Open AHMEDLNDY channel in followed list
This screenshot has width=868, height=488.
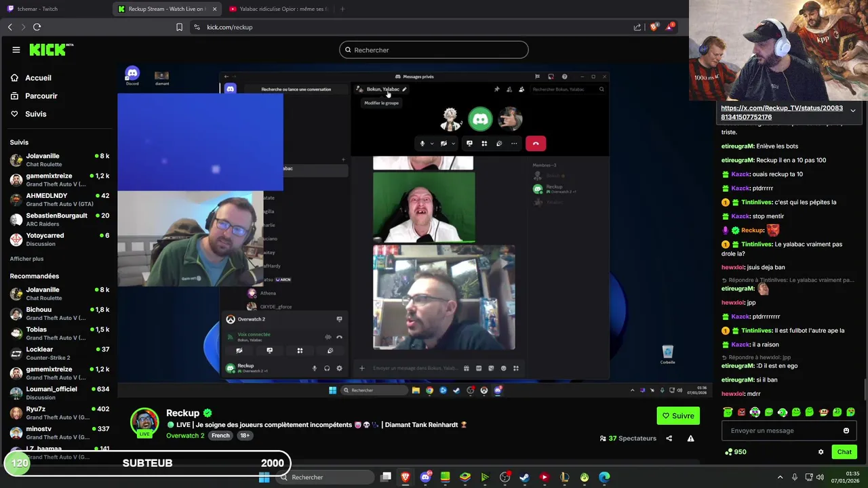click(x=59, y=200)
